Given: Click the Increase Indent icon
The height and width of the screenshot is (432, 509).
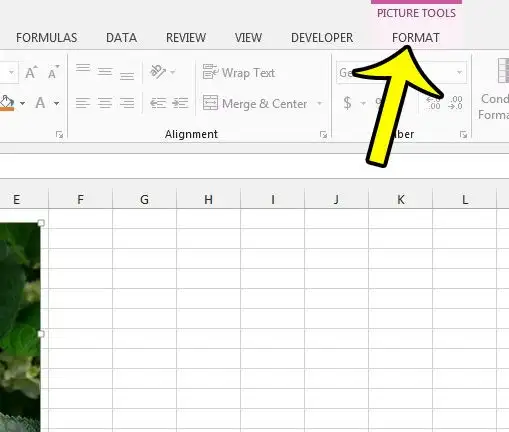Looking at the screenshot, I should (x=180, y=103).
